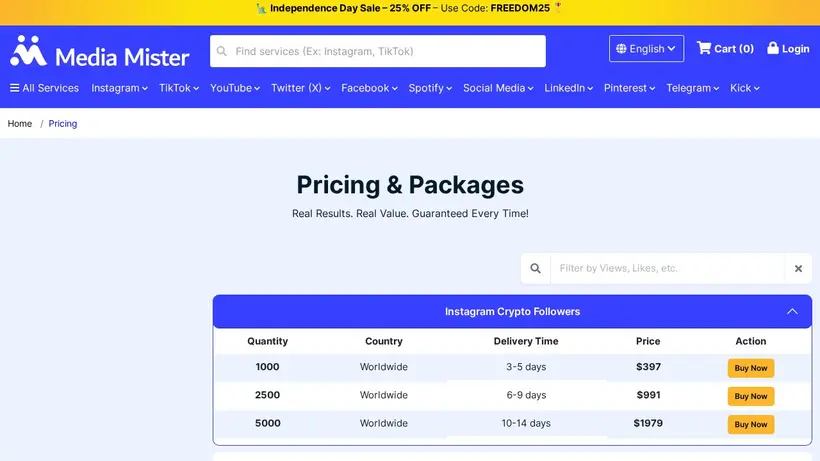This screenshot has height=461, width=820.
Task: Focus the Find services search field
Action: point(378,51)
